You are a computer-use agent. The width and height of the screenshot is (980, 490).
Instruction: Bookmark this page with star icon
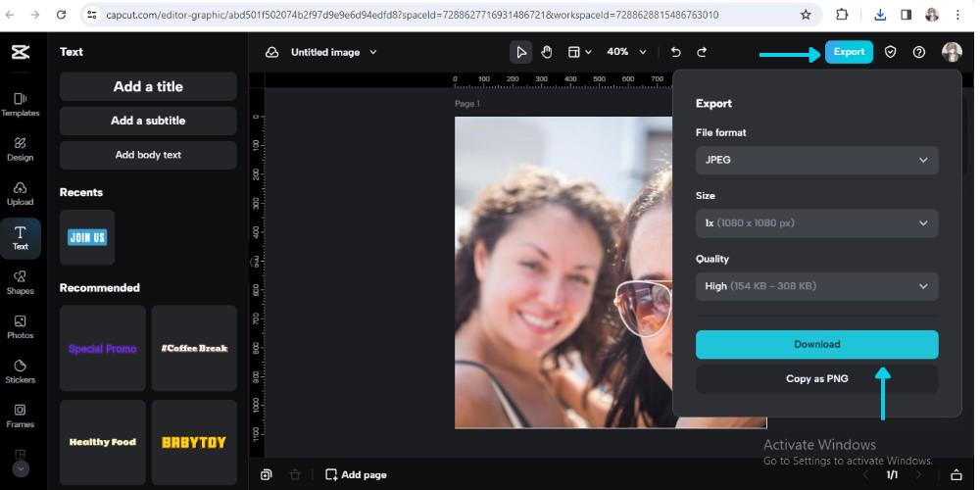(x=806, y=15)
